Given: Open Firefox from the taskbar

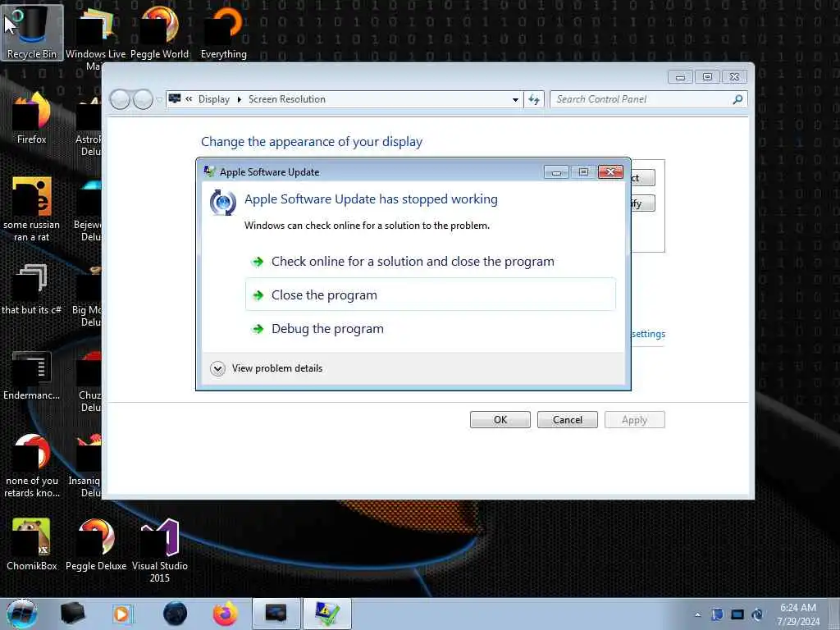Looking at the screenshot, I should pyautogui.click(x=225, y=614).
